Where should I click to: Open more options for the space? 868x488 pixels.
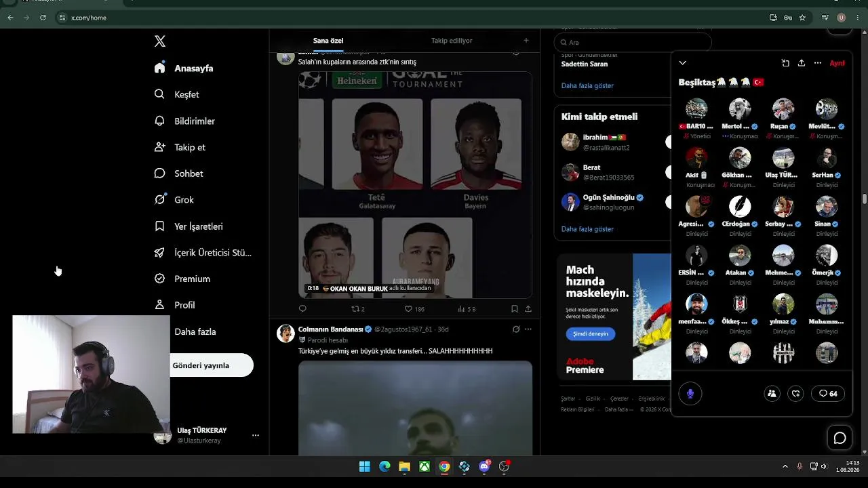pyautogui.click(x=818, y=63)
